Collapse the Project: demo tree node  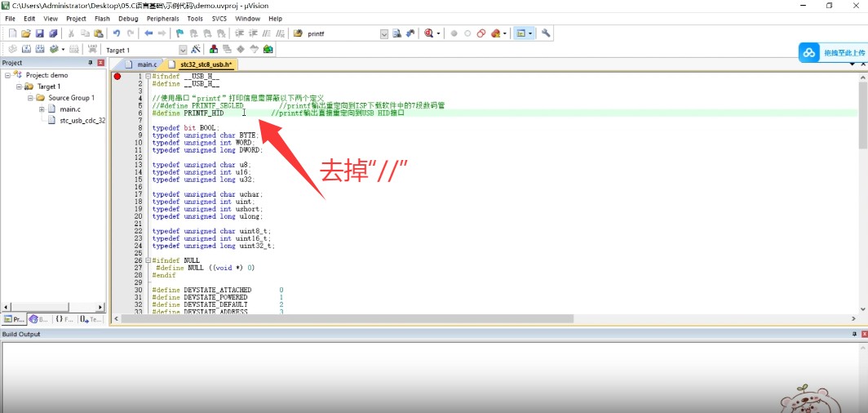pyautogui.click(x=8, y=75)
